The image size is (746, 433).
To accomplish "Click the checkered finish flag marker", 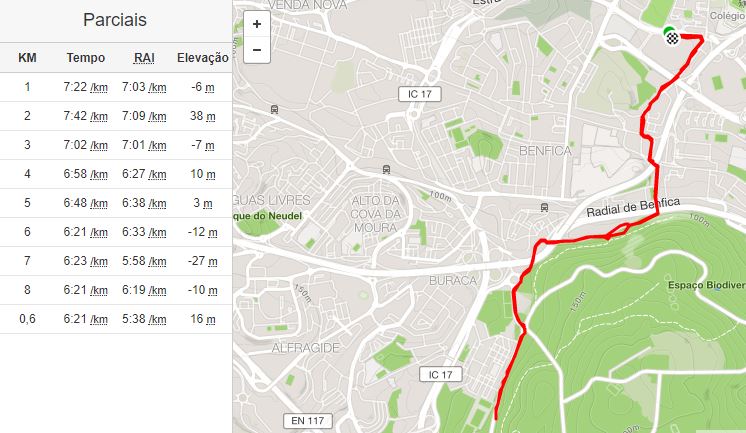I will [672, 38].
